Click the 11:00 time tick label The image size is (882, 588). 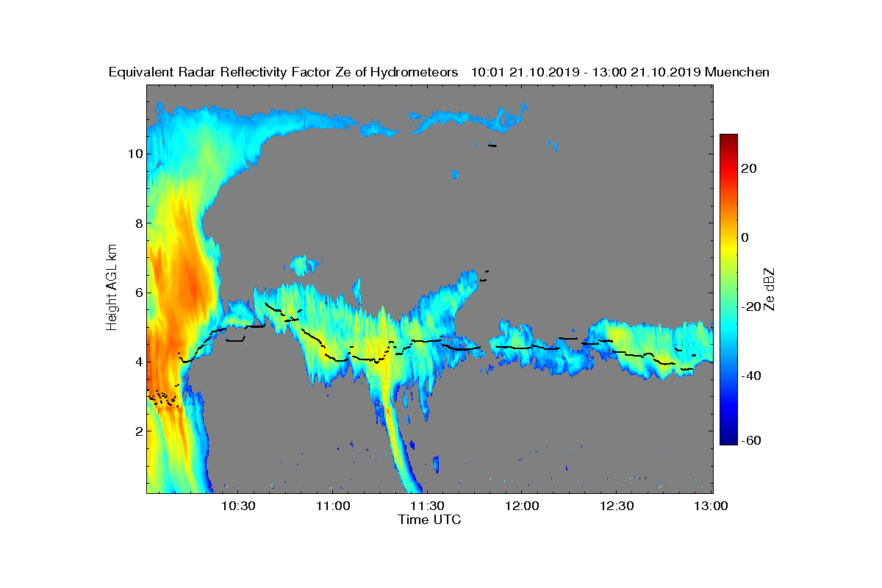pyautogui.click(x=333, y=506)
